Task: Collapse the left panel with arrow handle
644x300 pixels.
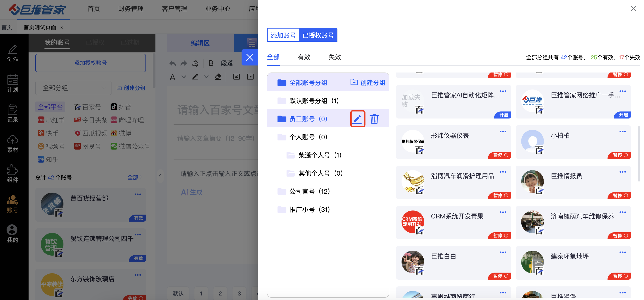Action: click(x=160, y=176)
